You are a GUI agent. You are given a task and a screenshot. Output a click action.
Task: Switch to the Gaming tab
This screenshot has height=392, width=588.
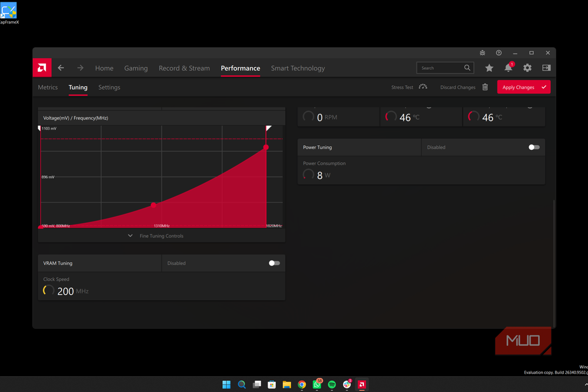(136, 68)
